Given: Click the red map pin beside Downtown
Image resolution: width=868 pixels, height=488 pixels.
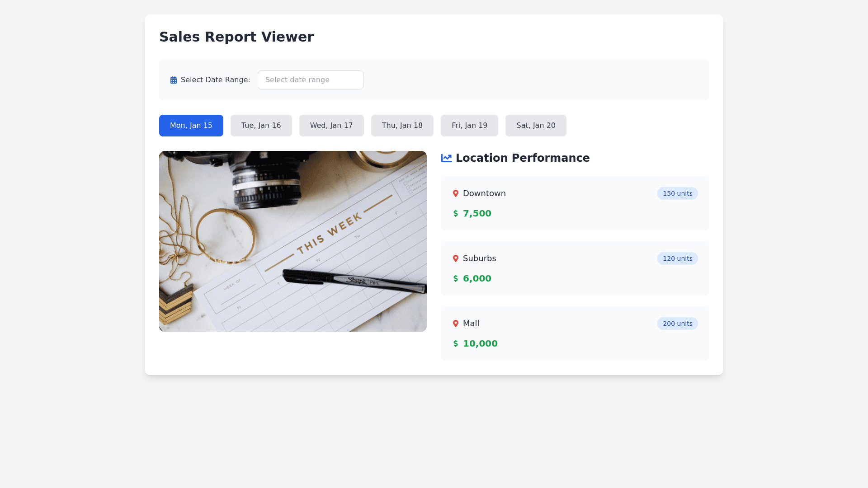Looking at the screenshot, I should 455,193.
